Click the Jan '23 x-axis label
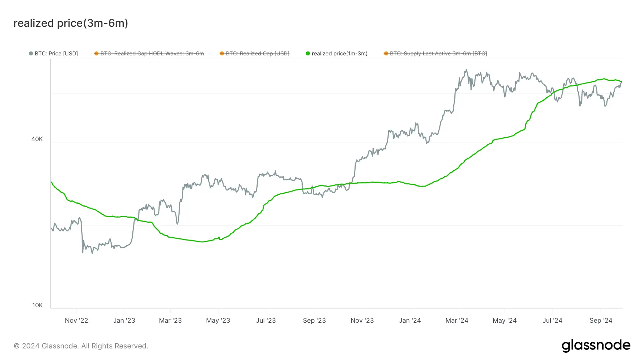This screenshot has width=644, height=362. 124,321
